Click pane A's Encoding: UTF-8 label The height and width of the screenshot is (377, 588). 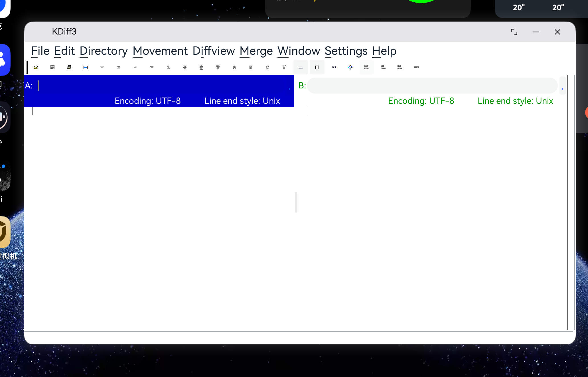point(148,101)
